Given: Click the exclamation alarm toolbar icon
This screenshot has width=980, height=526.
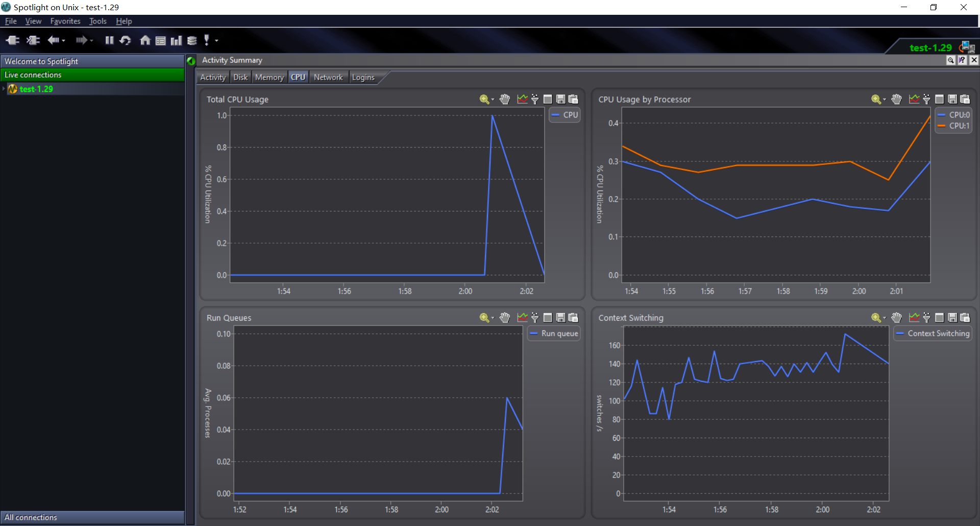Looking at the screenshot, I should pos(207,40).
